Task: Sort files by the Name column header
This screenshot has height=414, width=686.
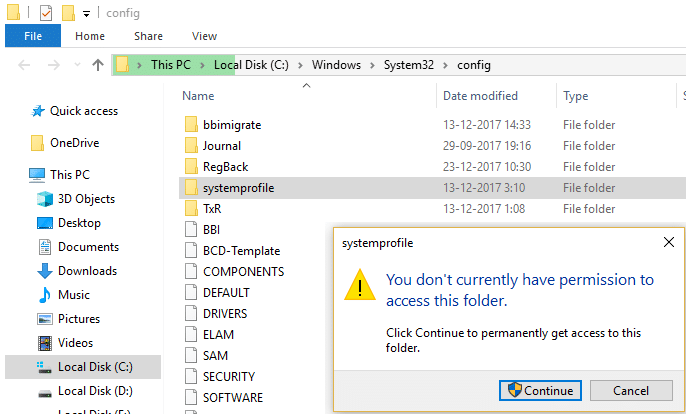Action: pos(198,96)
